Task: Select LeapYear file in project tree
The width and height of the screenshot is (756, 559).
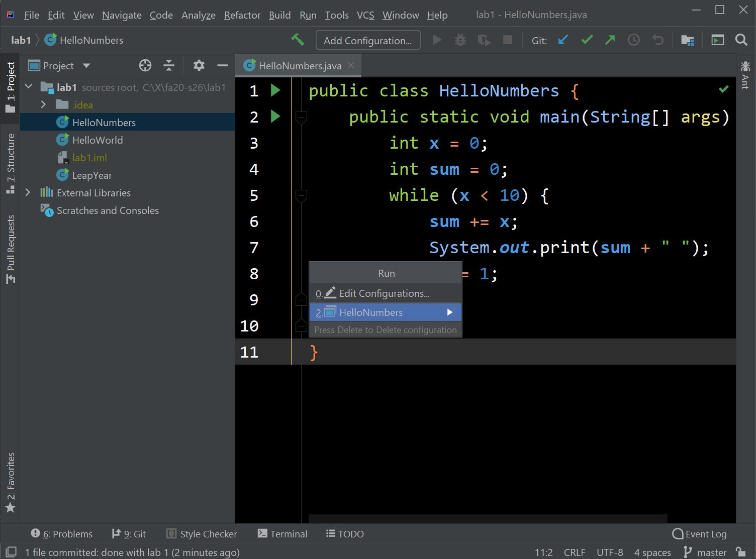Action: (x=92, y=175)
